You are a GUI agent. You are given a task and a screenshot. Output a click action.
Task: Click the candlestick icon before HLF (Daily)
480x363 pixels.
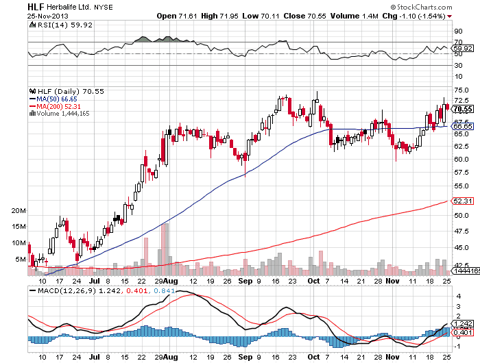(x=33, y=91)
